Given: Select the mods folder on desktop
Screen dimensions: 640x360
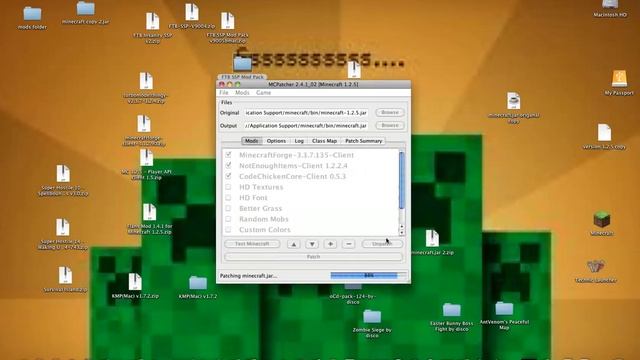Looking at the screenshot, I should [32, 14].
